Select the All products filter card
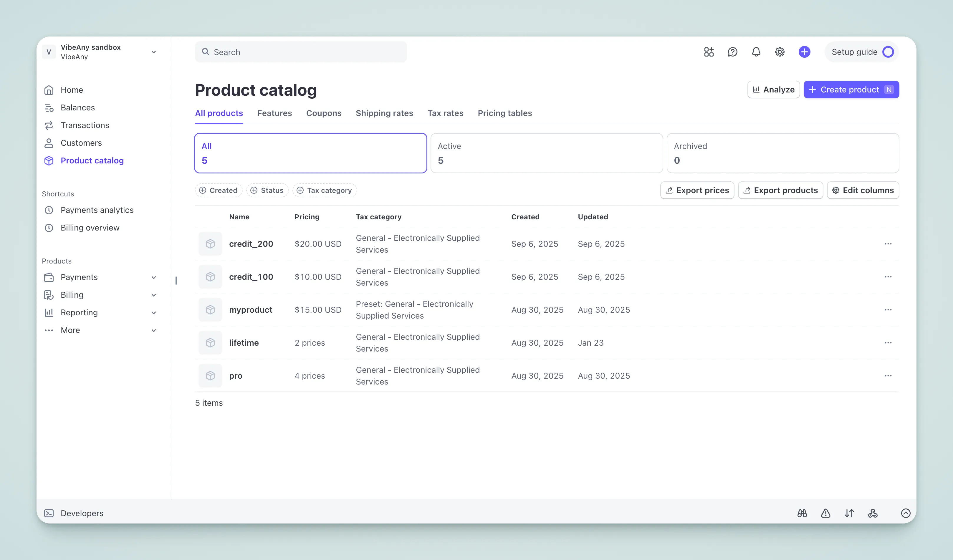This screenshot has height=560, width=953. tap(310, 153)
